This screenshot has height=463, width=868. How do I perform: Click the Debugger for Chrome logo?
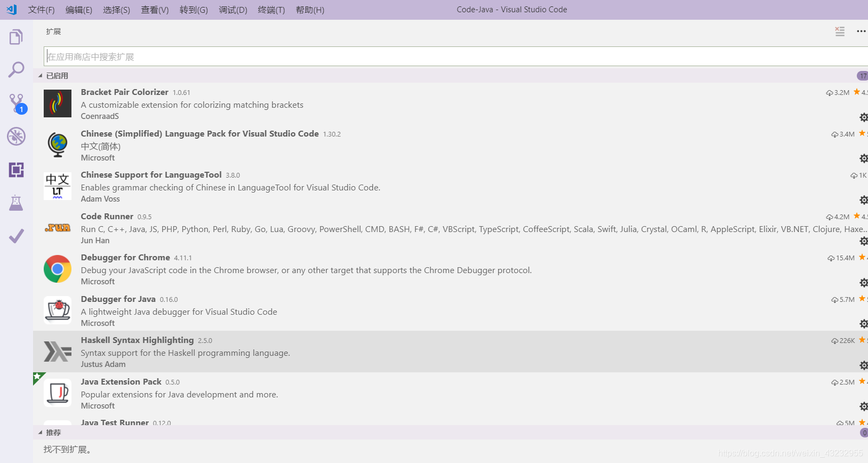pyautogui.click(x=58, y=269)
